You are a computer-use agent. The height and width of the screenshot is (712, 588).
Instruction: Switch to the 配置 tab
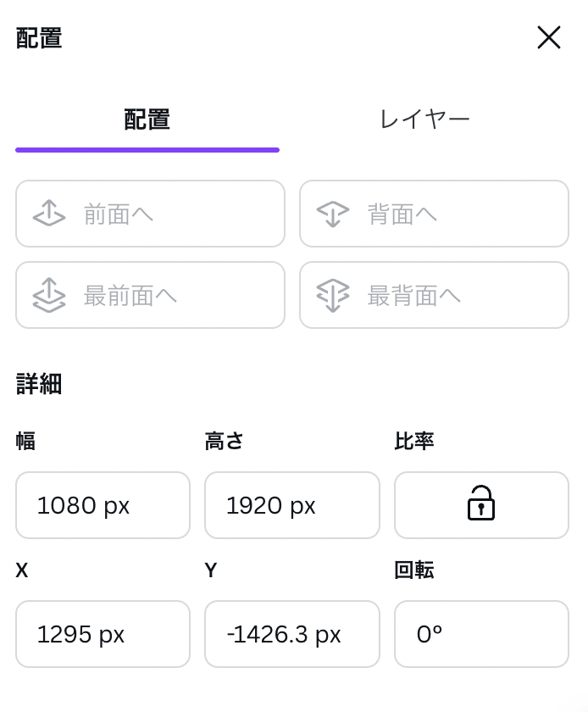tap(147, 120)
